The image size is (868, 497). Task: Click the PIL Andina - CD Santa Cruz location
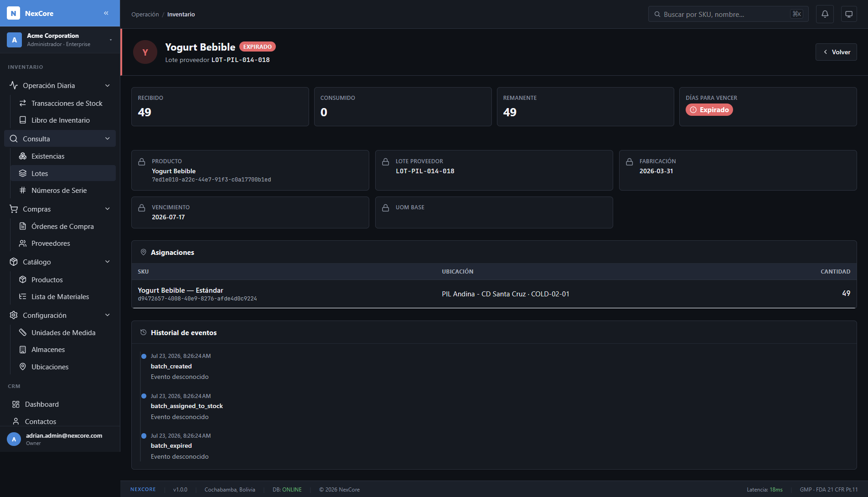(506, 294)
